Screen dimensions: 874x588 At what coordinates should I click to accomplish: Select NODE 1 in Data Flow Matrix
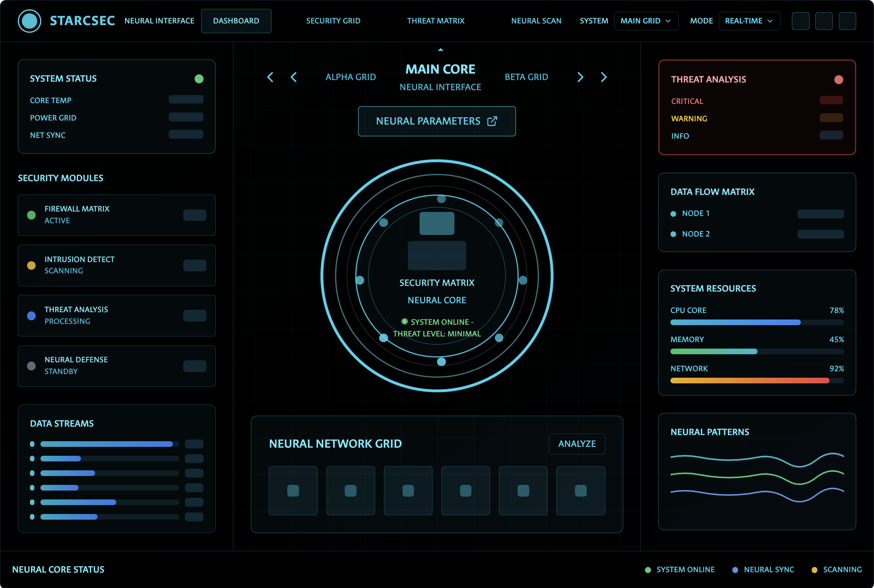[757, 214]
